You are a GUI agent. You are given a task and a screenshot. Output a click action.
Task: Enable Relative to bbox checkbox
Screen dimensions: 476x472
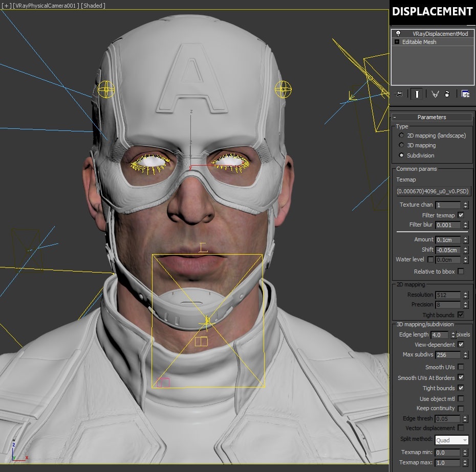coord(461,271)
